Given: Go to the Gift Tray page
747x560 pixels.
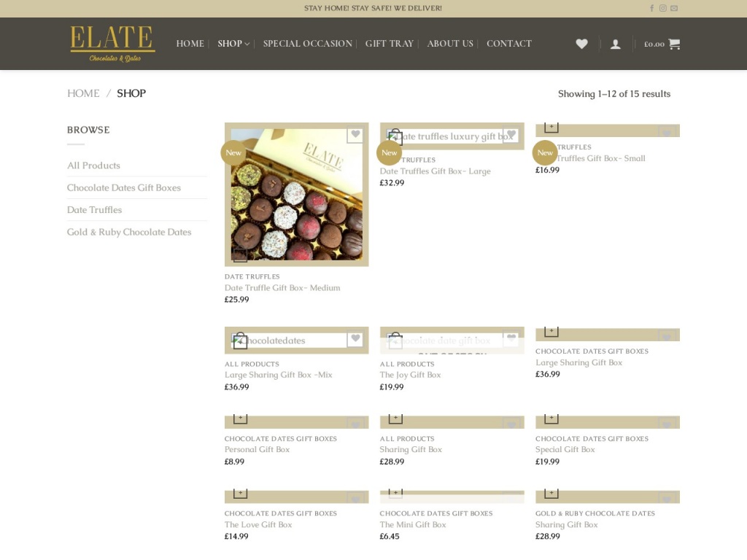Looking at the screenshot, I should (389, 44).
